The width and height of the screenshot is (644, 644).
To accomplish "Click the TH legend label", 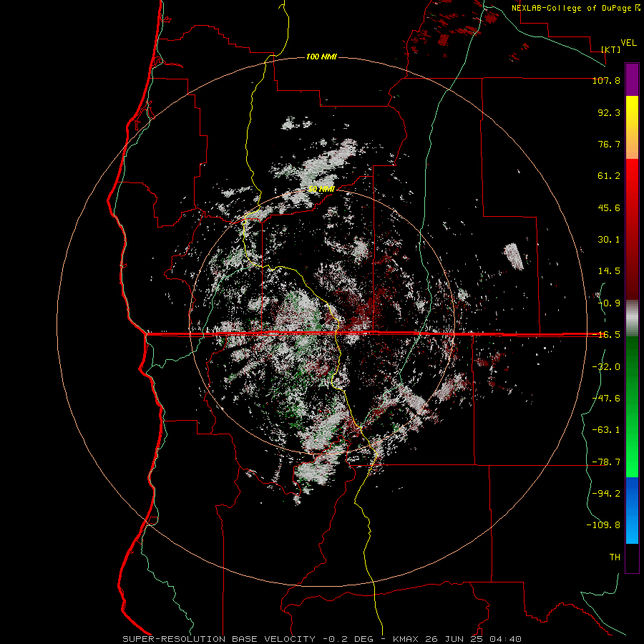I will coord(615,557).
